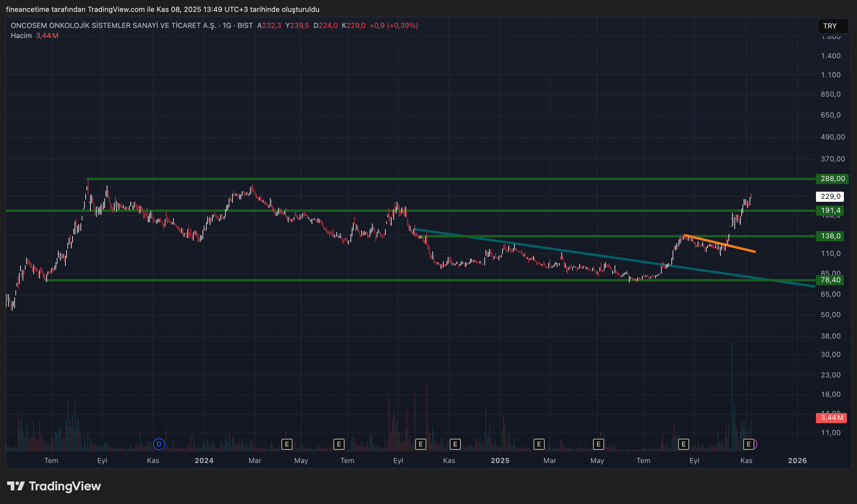Click the 2025 label on time axis
The height and width of the screenshot is (504, 857).
500,461
